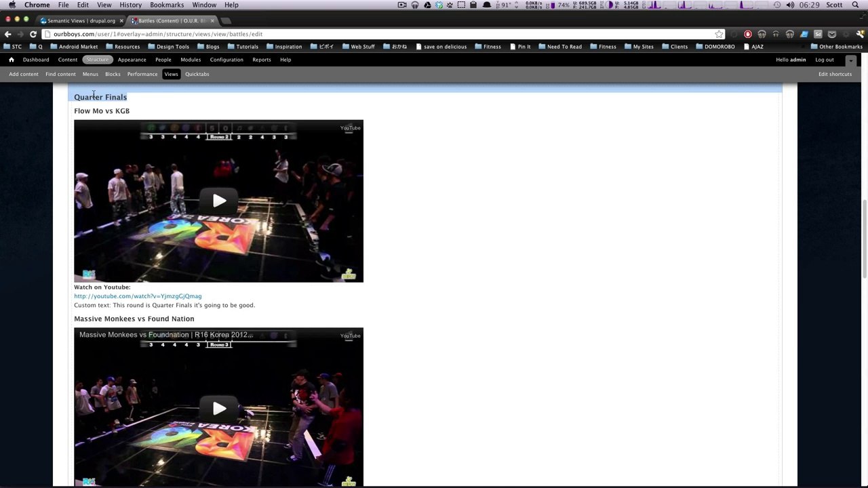Viewport: 868px width, 488px height.
Task: Open the Modules admin menu
Action: point(191,60)
